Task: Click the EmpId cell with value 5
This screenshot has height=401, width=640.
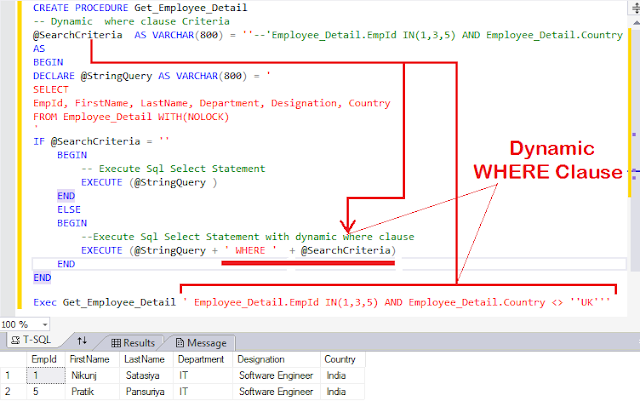Action: pyautogui.click(x=46, y=392)
